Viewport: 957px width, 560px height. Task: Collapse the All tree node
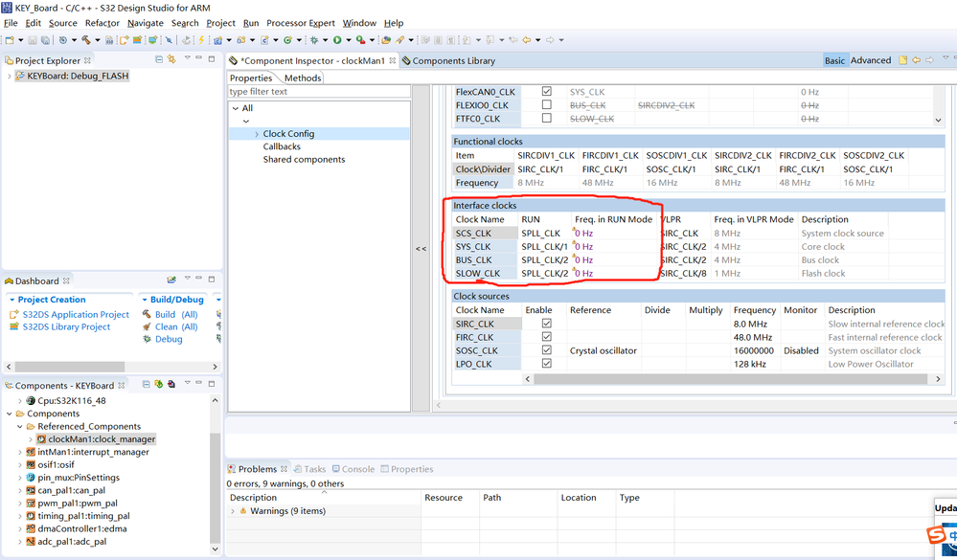pos(236,108)
